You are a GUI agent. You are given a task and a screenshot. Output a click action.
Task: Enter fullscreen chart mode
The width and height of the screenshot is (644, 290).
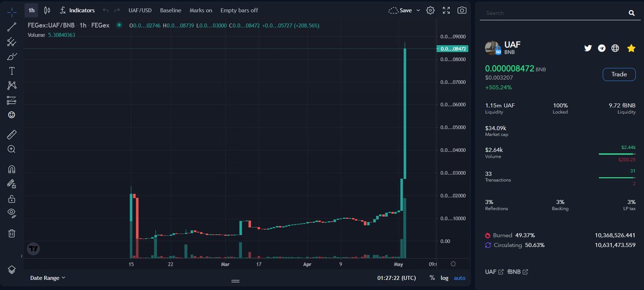coord(446,10)
